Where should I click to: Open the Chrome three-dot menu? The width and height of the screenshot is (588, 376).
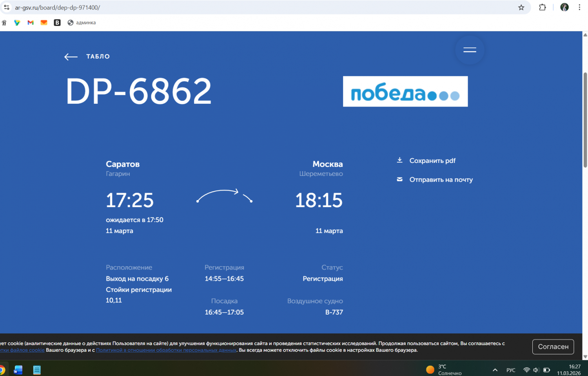click(579, 7)
